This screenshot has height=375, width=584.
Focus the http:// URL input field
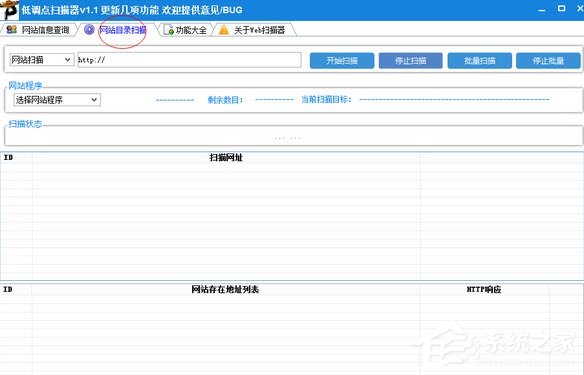[x=189, y=60]
